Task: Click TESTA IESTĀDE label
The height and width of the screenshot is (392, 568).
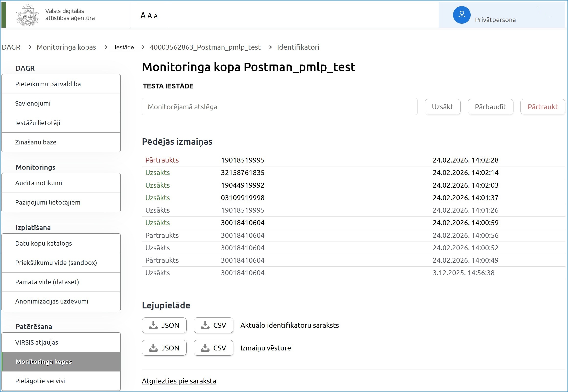Action: click(x=168, y=86)
